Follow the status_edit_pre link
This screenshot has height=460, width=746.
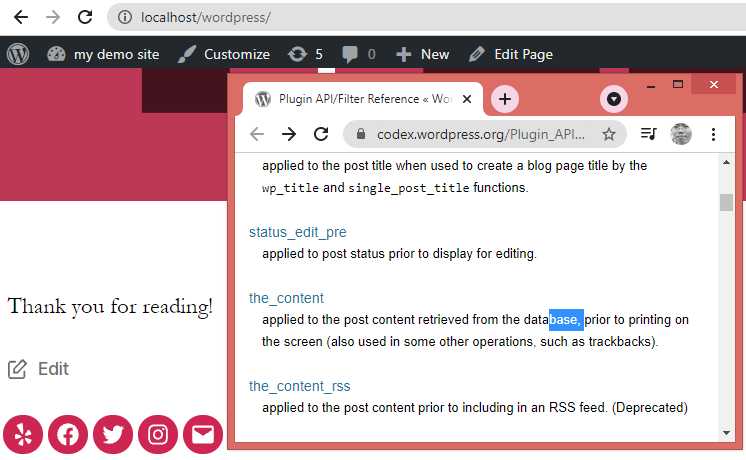297,232
